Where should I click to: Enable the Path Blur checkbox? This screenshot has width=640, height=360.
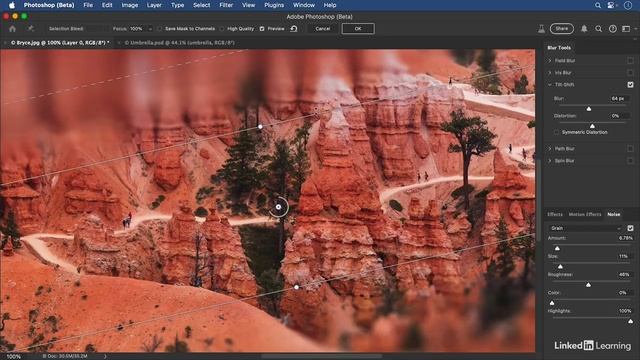[630, 149]
